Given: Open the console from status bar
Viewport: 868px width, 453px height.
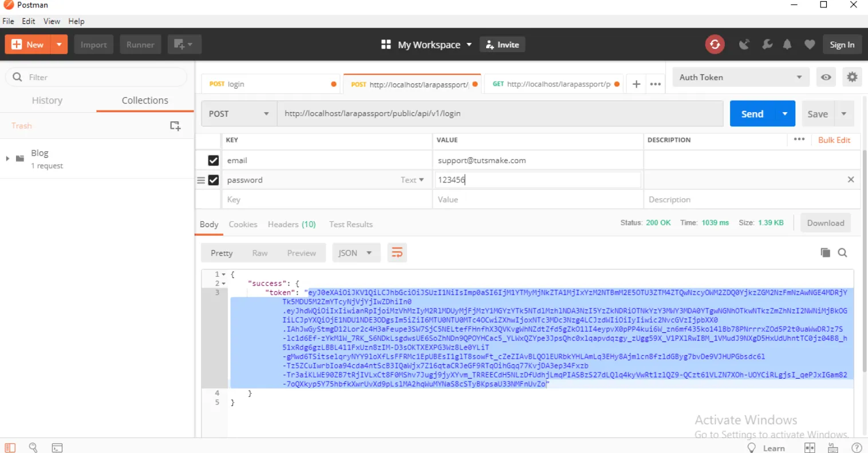Looking at the screenshot, I should (57, 448).
